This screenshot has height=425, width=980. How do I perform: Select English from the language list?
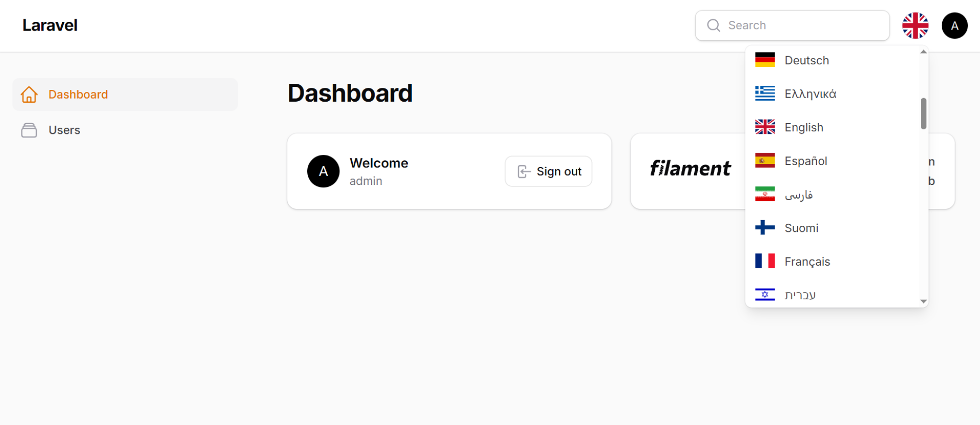coord(804,127)
